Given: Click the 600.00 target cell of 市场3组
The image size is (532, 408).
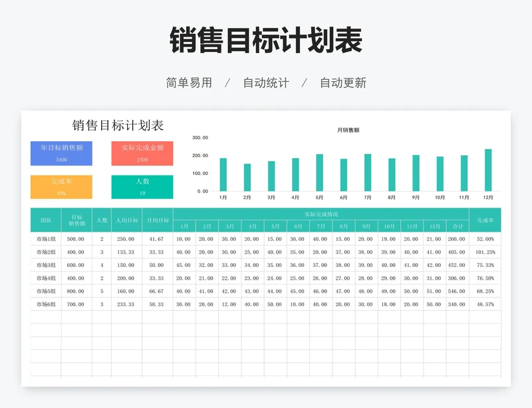Looking at the screenshot, I should point(76,265).
